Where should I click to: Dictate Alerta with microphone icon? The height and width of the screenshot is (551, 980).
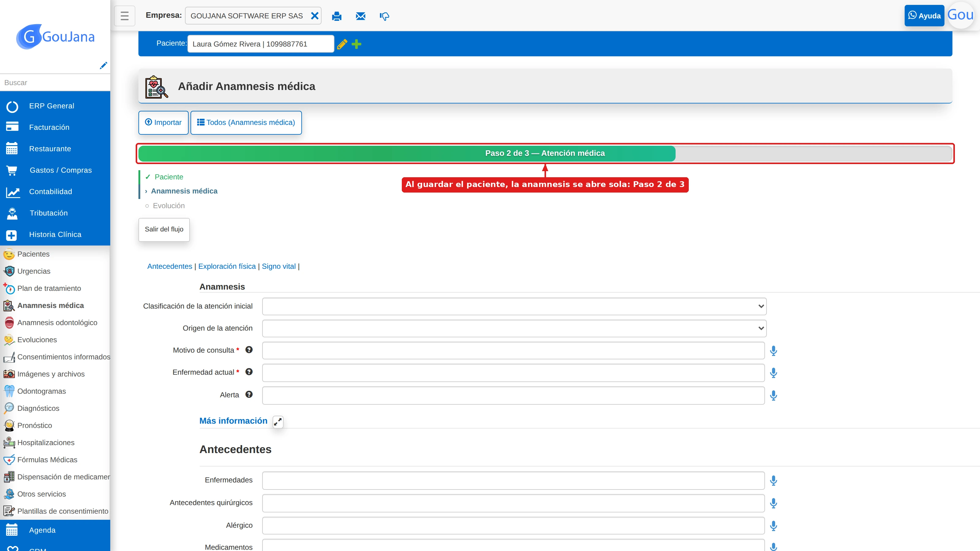point(773,395)
